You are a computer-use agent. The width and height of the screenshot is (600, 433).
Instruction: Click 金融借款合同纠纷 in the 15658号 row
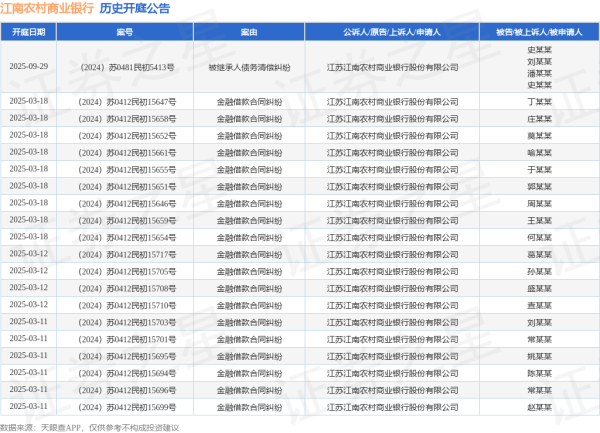(x=249, y=119)
